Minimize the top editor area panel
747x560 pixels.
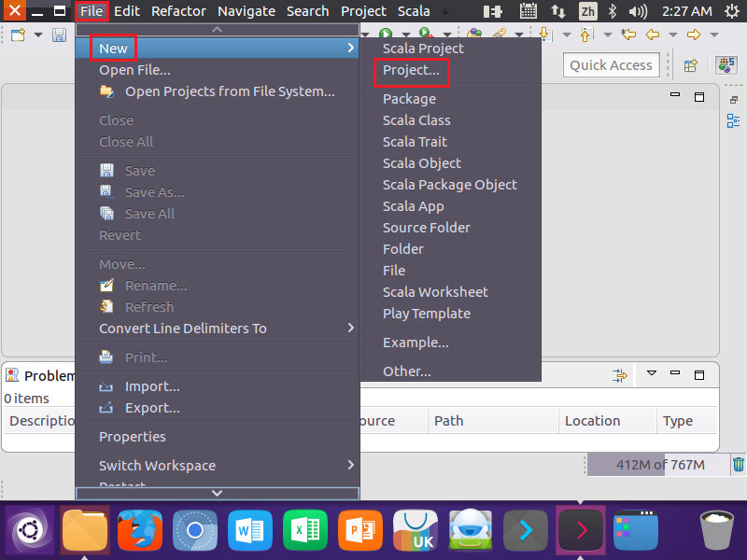(x=675, y=94)
